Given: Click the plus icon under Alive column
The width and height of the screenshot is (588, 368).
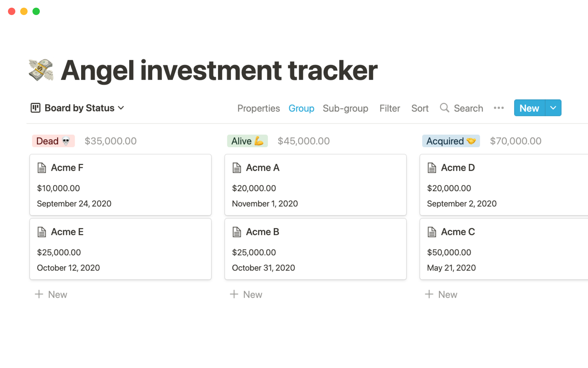Looking at the screenshot, I should 234,294.
